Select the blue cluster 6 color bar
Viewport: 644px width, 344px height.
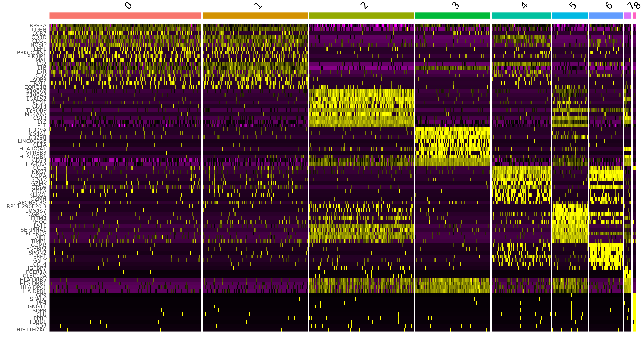click(606, 15)
